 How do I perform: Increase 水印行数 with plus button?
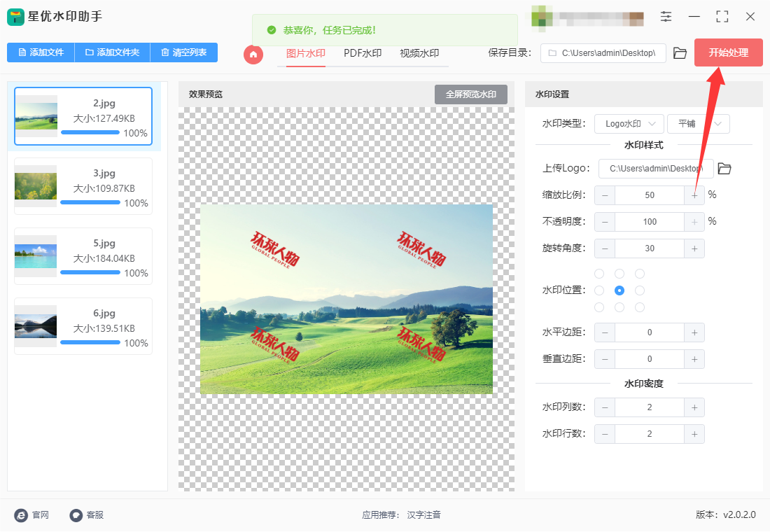pos(694,434)
